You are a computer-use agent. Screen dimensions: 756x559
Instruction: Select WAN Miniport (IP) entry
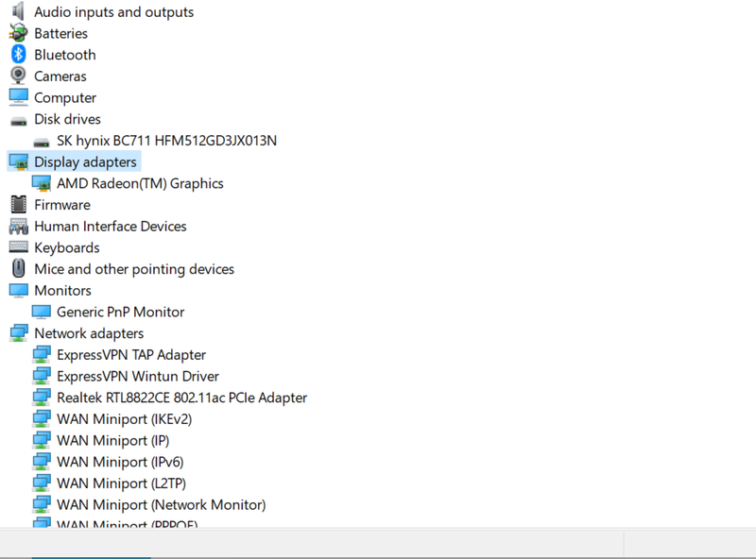112,440
